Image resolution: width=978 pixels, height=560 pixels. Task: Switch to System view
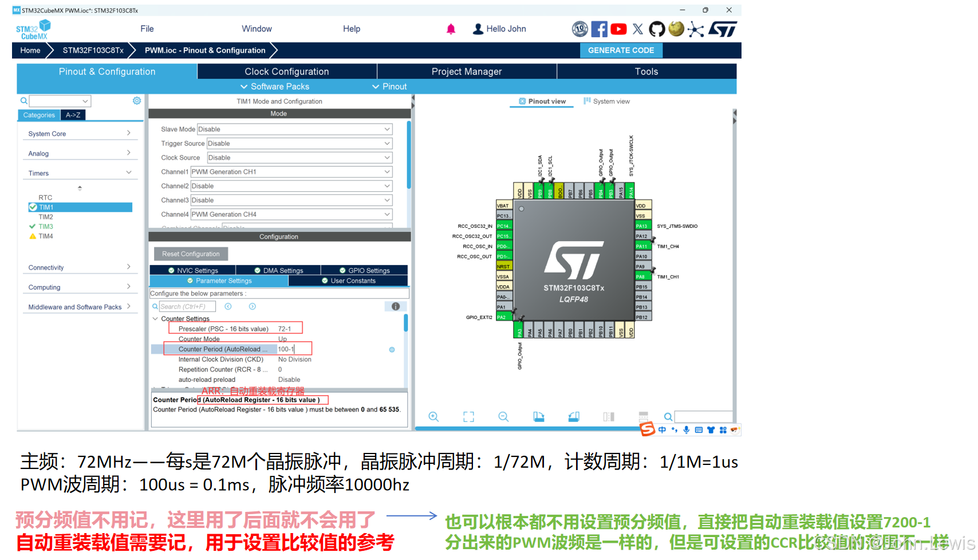[x=606, y=101]
